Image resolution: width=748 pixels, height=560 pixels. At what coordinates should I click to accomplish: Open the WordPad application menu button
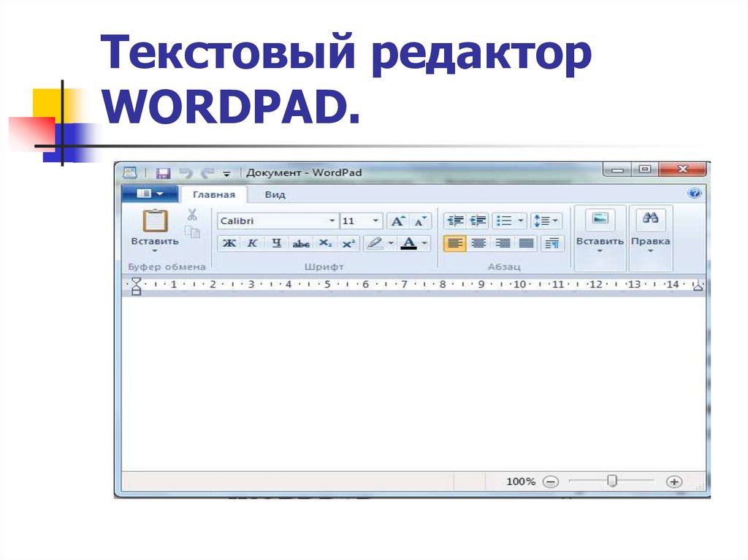tap(150, 193)
